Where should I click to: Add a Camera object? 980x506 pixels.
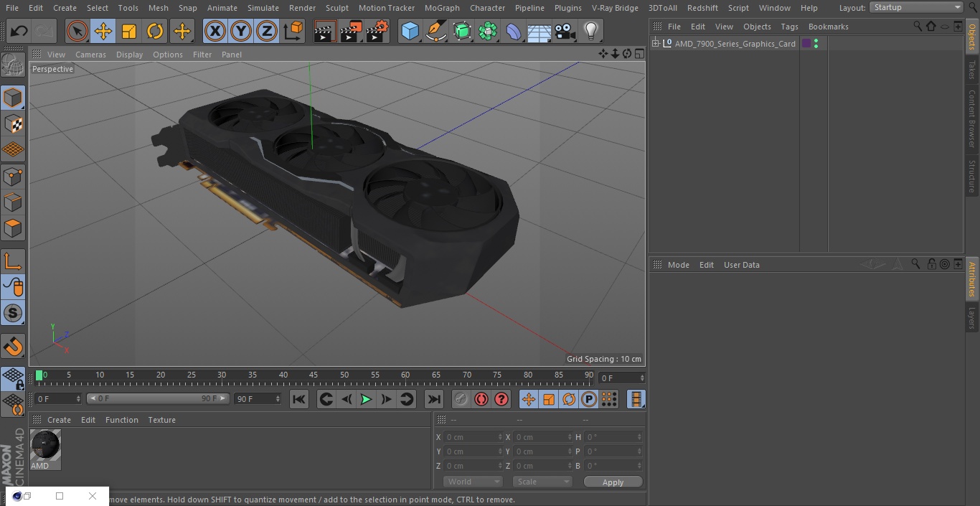565,31
